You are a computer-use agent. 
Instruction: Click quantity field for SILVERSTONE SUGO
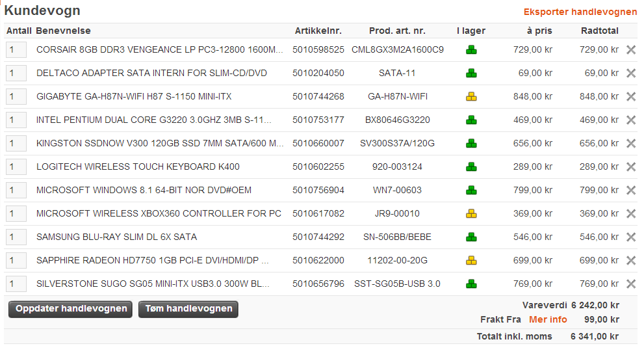[x=16, y=284]
